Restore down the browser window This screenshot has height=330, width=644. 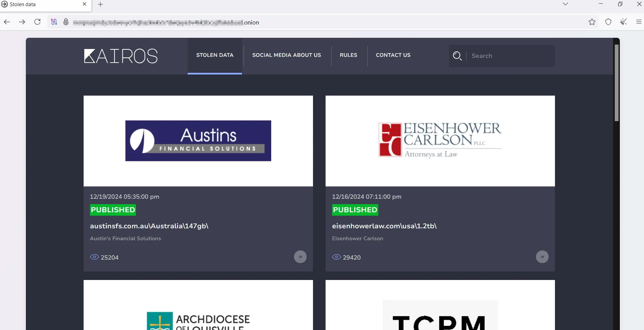[620, 4]
